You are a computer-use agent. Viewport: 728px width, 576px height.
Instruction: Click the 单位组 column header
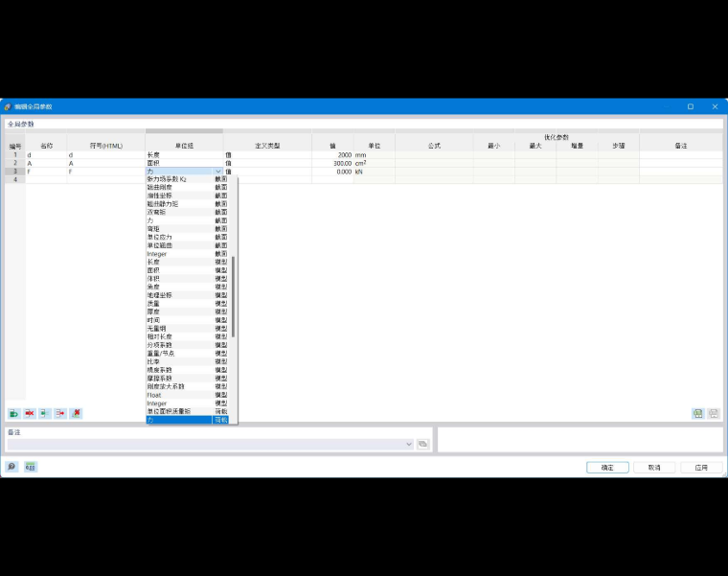pos(184,146)
